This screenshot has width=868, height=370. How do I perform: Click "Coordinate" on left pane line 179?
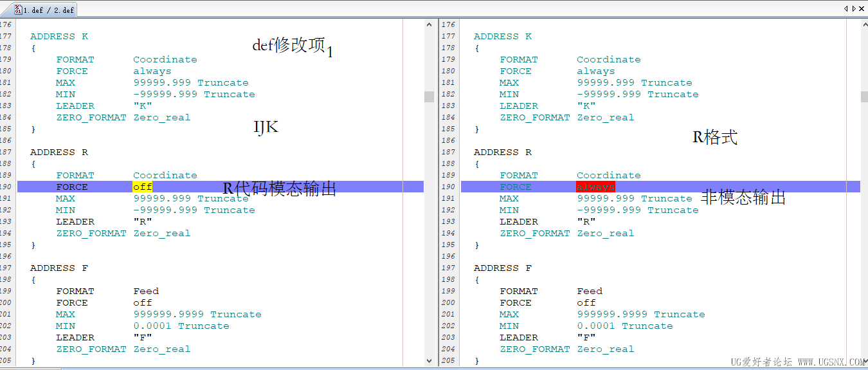coord(165,60)
